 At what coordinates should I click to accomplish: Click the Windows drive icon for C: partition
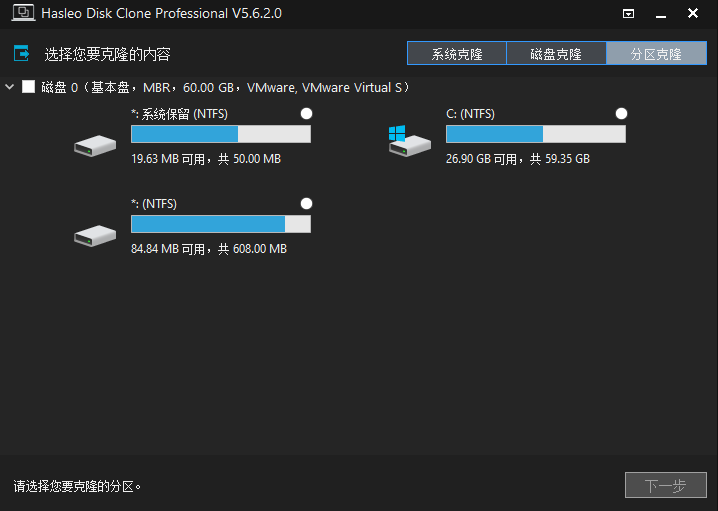tap(409, 141)
